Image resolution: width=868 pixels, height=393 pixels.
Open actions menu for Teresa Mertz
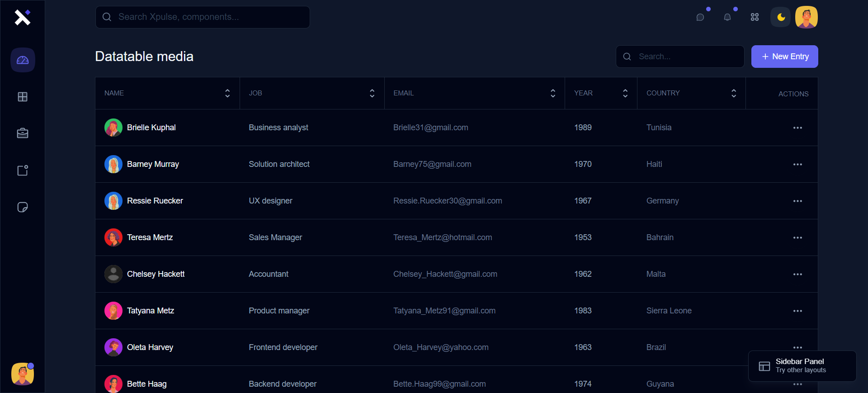click(797, 238)
